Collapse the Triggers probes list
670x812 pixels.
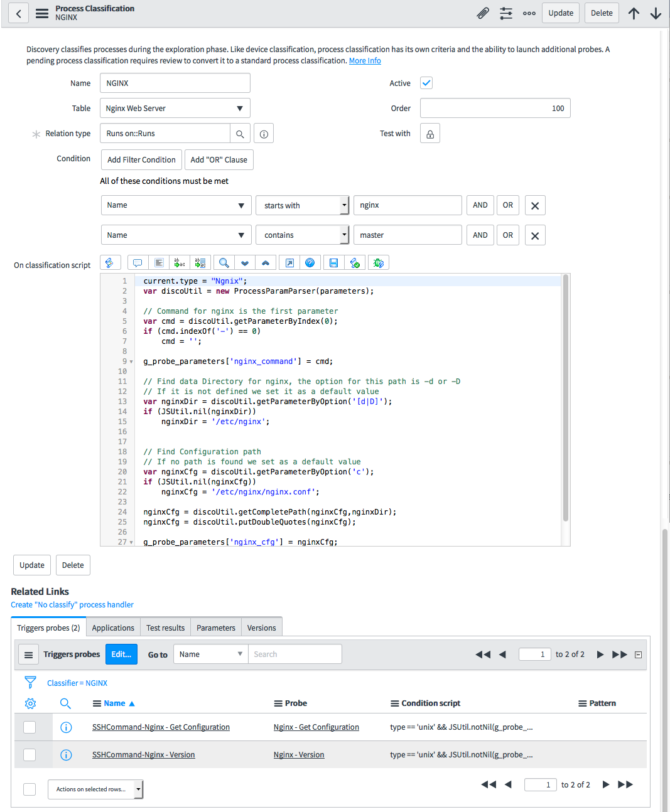point(638,654)
